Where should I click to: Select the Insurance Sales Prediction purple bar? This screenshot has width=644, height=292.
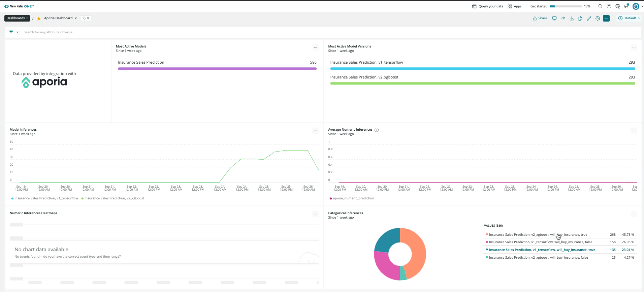(217, 69)
